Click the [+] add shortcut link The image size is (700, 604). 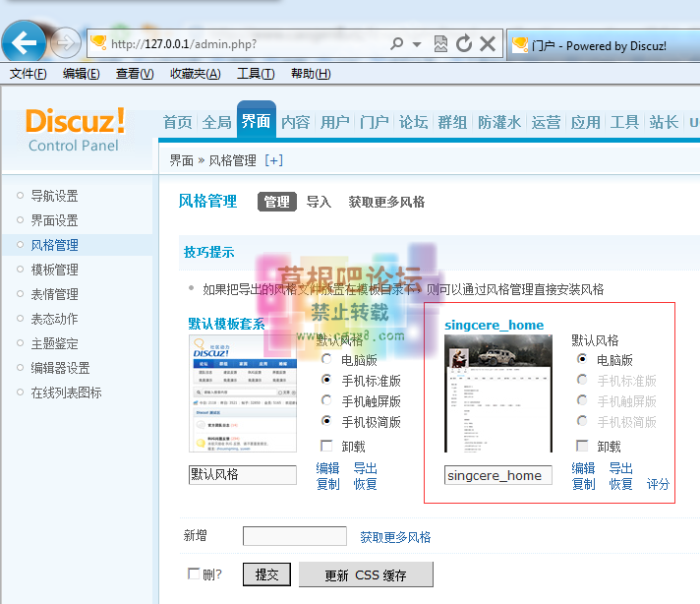click(273, 160)
